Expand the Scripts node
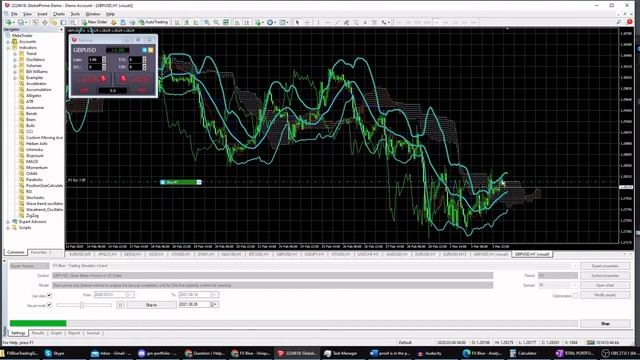This screenshot has height=360, width=640. pyautogui.click(x=8, y=228)
